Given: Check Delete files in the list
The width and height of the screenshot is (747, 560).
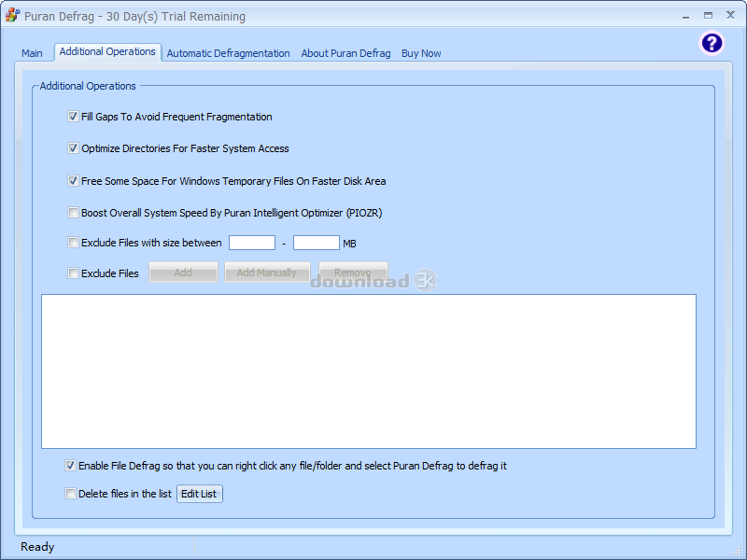Looking at the screenshot, I should 70,494.
